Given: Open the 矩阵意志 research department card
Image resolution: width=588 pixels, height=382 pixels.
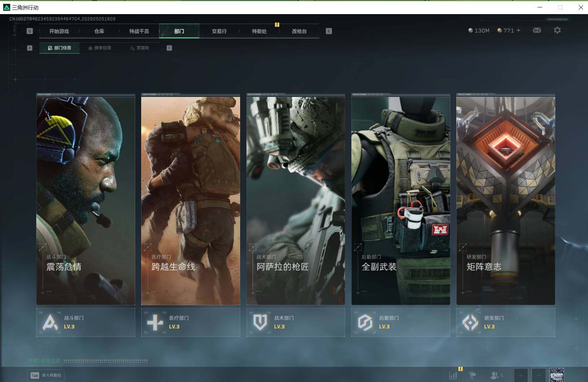Looking at the screenshot, I should coord(506,200).
